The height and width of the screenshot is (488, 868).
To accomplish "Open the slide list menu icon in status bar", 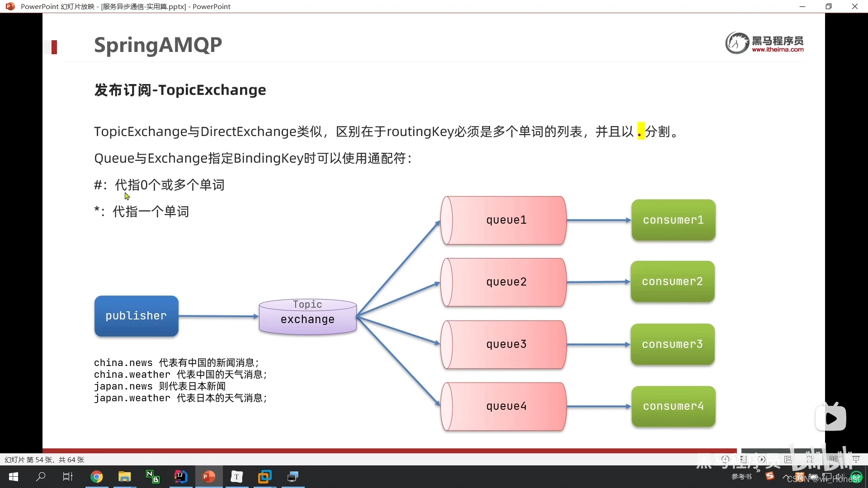I will pyautogui.click(x=744, y=460).
